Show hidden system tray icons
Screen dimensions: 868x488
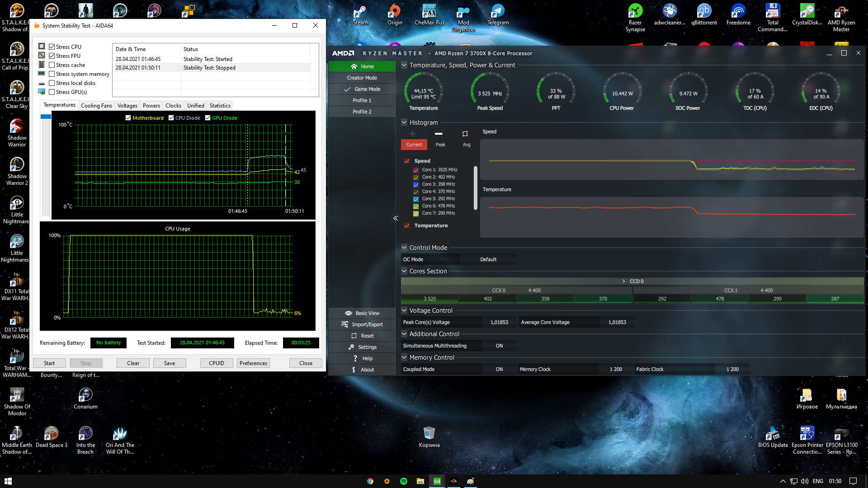point(783,481)
